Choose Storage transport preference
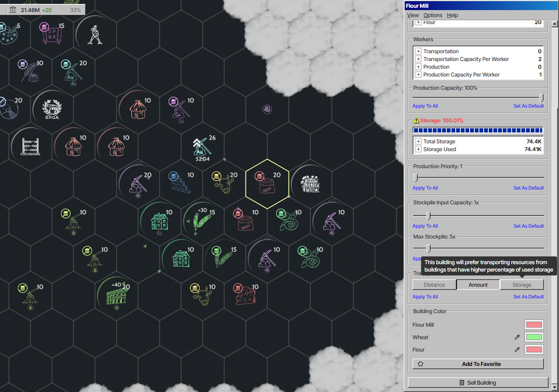Screen dimensions: 559x392 (x=522, y=285)
